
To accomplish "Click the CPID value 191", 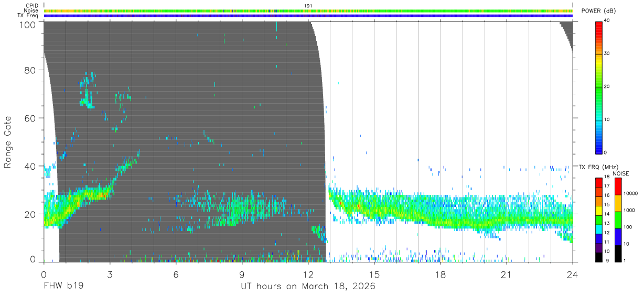I will (x=308, y=6).
